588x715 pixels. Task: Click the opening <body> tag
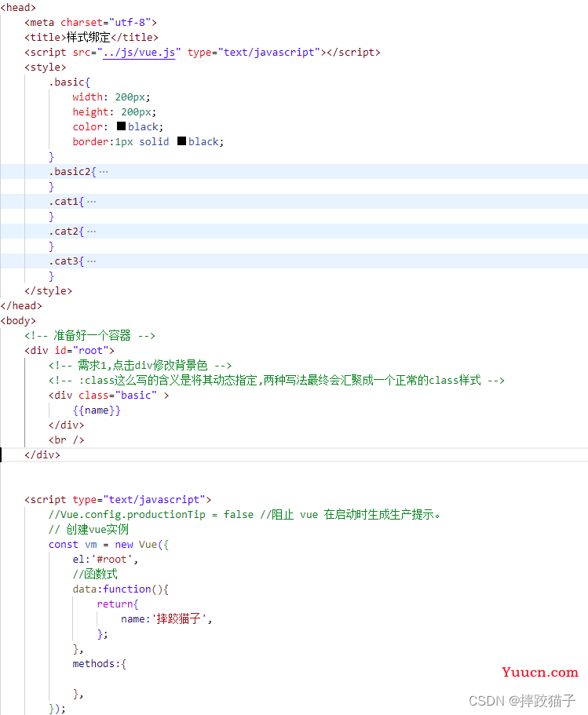tap(18, 320)
